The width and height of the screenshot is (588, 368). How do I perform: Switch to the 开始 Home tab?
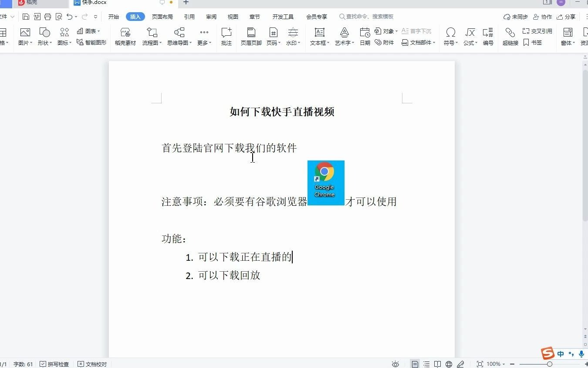[x=114, y=17]
